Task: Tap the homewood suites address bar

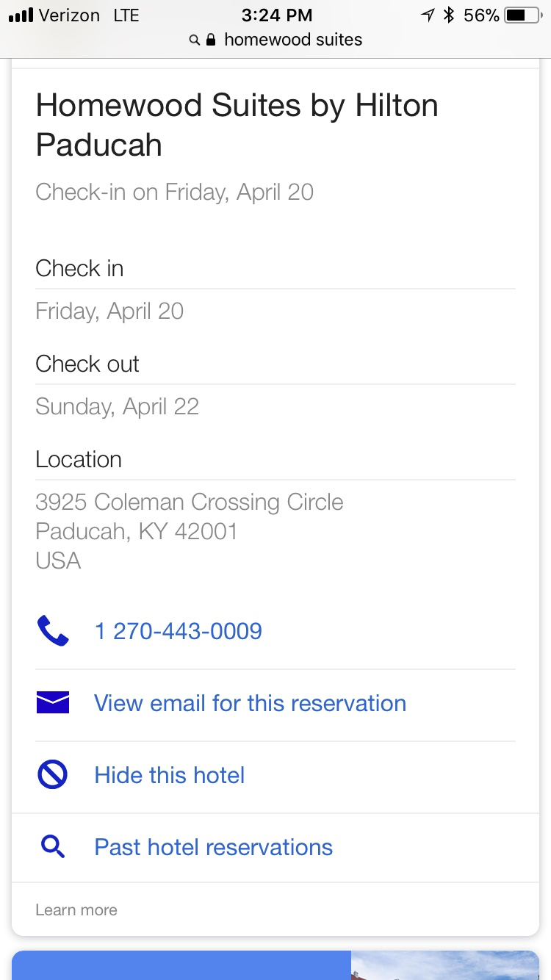Action: click(292, 40)
